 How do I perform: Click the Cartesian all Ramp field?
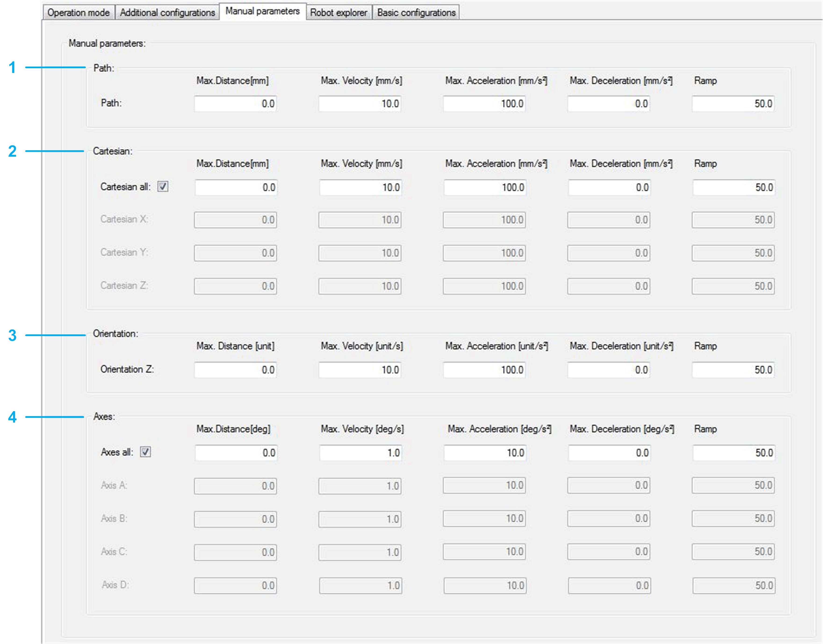click(734, 187)
